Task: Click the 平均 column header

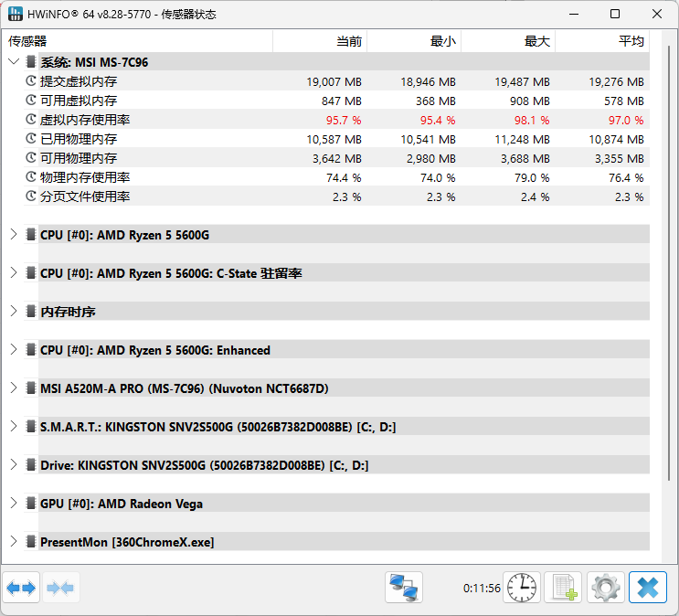Action: click(602, 41)
